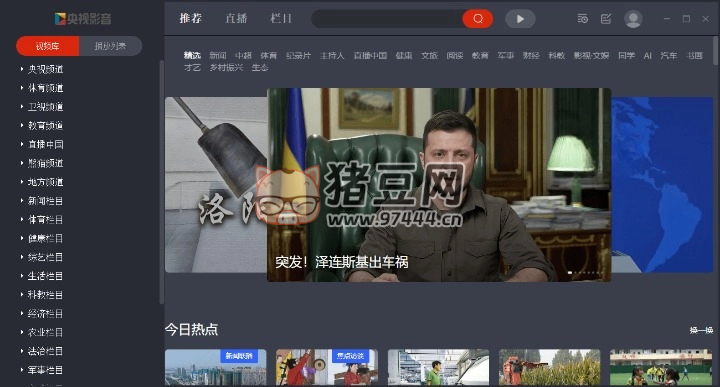This screenshot has height=387, width=720.
Task: Click the 央视影音 logo
Action: coord(83,19)
